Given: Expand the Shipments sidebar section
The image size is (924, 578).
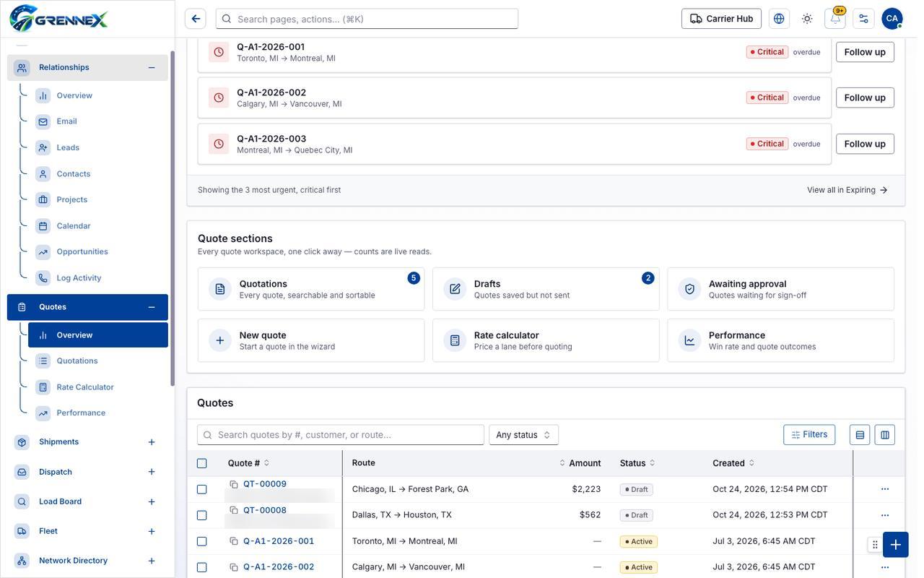Looking at the screenshot, I should pos(152,442).
